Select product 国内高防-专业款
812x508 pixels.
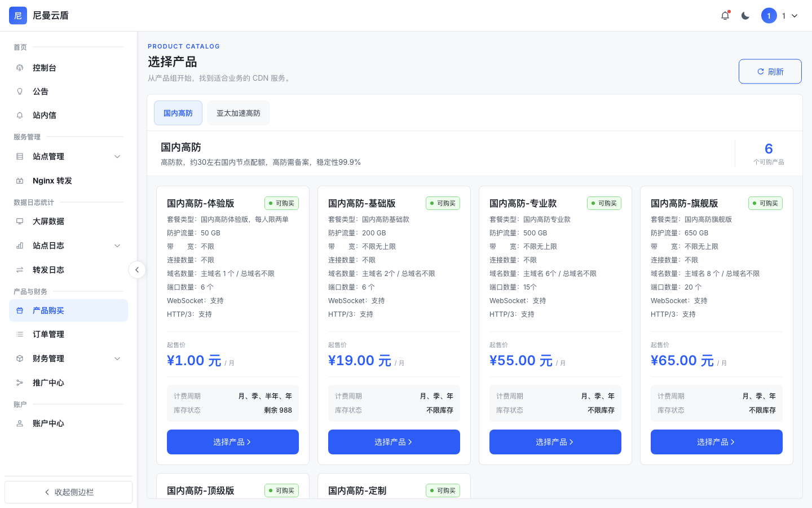(555, 442)
